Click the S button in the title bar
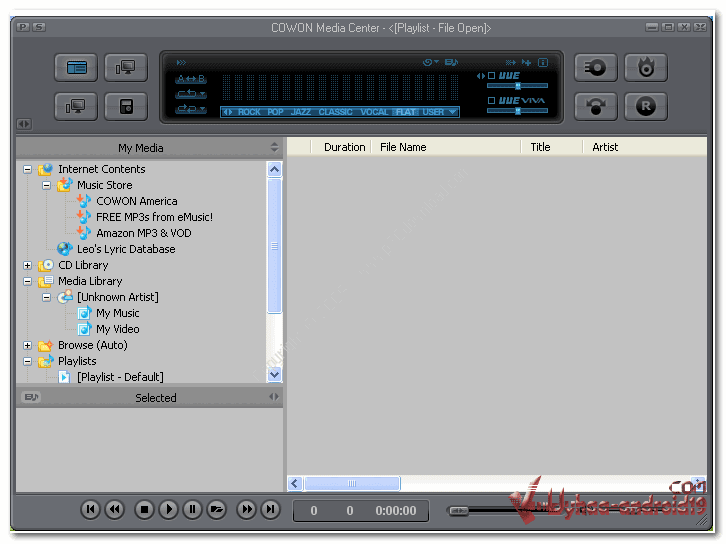The height and width of the screenshot is (544, 726). [x=39, y=27]
